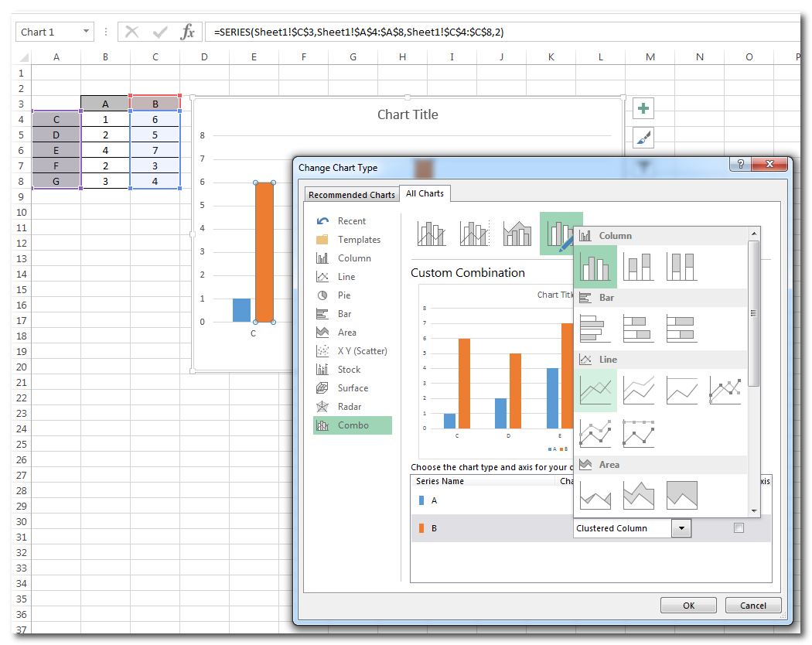Image resolution: width=812 pixels, height=645 pixels.
Task: Click the chart type gallery scrollbar
Action: [754, 313]
